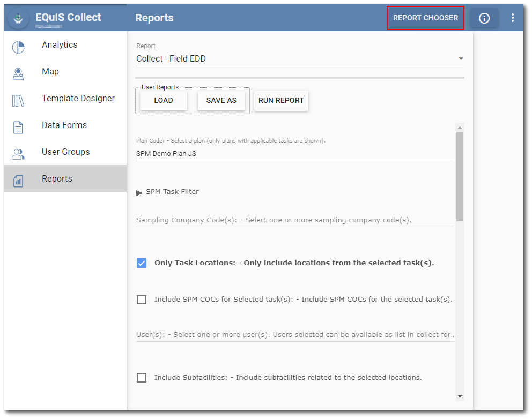532x419 pixels.
Task: Uncheck Only Task Locations
Action: (142, 263)
